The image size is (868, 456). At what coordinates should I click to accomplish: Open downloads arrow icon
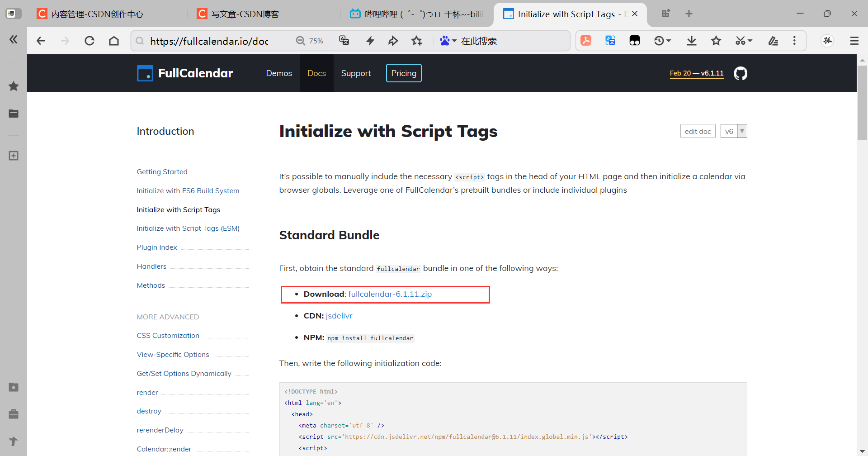pyautogui.click(x=692, y=41)
